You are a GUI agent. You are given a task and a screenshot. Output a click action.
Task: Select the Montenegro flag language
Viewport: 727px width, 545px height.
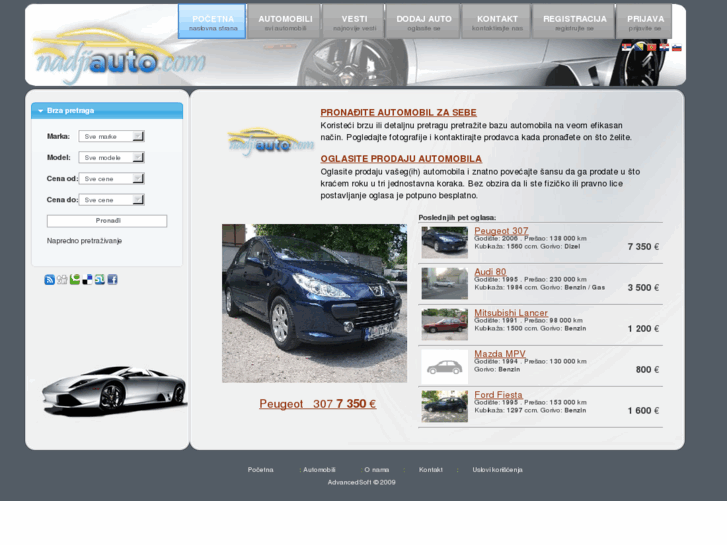click(x=652, y=47)
